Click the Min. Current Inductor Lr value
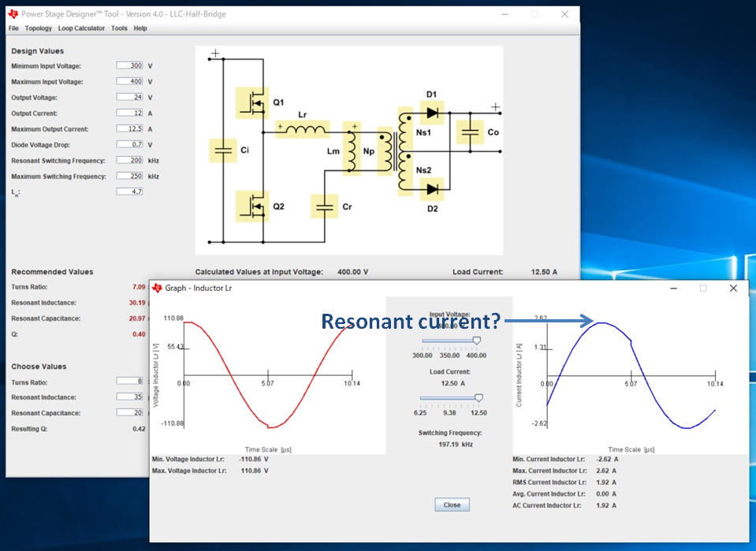The image size is (756, 551). 607,459
